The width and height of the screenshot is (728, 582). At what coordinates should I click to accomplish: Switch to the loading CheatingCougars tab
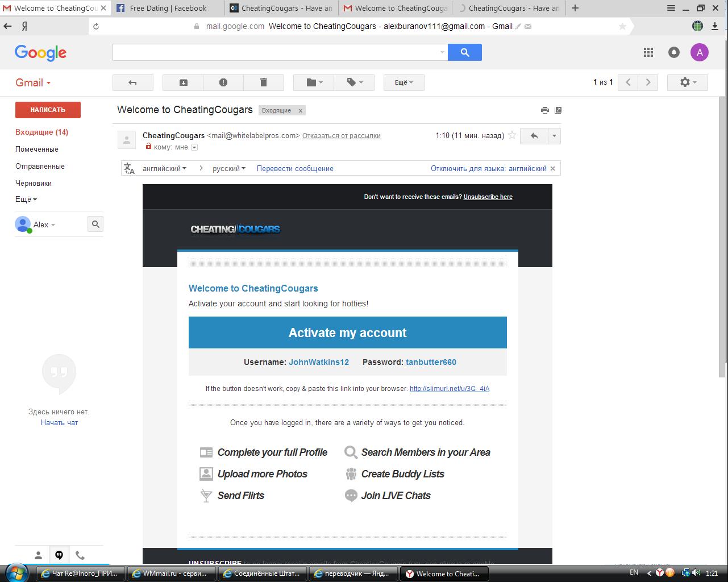click(x=509, y=8)
